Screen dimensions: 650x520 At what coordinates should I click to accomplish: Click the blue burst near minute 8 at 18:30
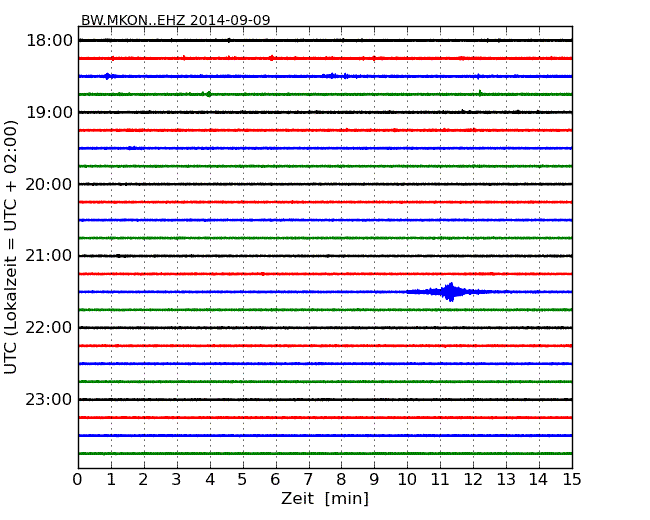(335, 76)
